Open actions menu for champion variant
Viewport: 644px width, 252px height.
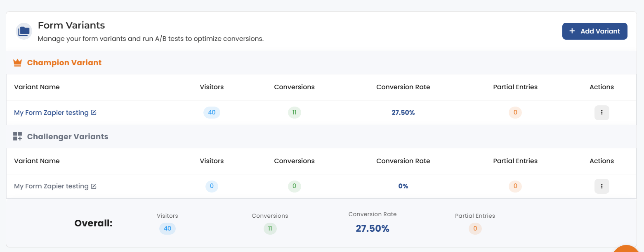[602, 112]
